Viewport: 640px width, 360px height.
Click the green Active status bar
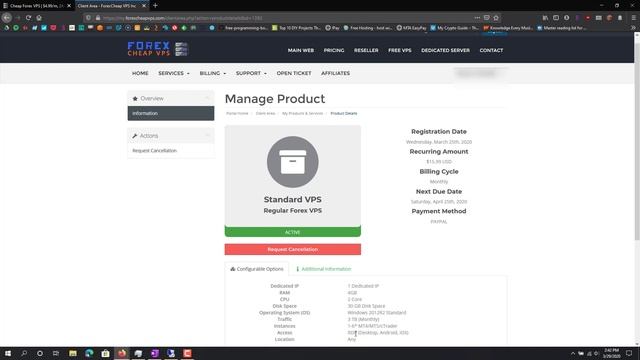[293, 232]
